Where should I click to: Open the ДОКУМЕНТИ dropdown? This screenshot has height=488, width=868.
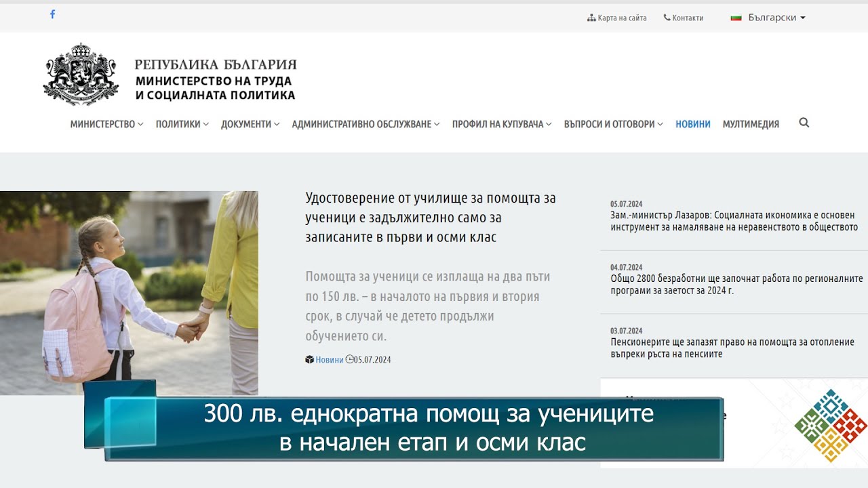pyautogui.click(x=245, y=124)
